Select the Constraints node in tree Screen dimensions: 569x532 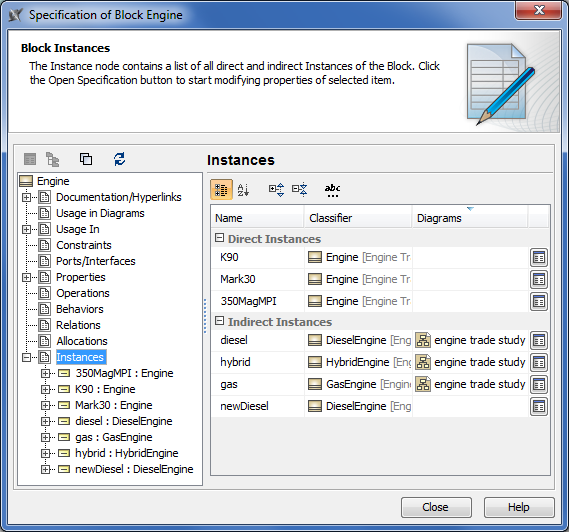[84, 245]
